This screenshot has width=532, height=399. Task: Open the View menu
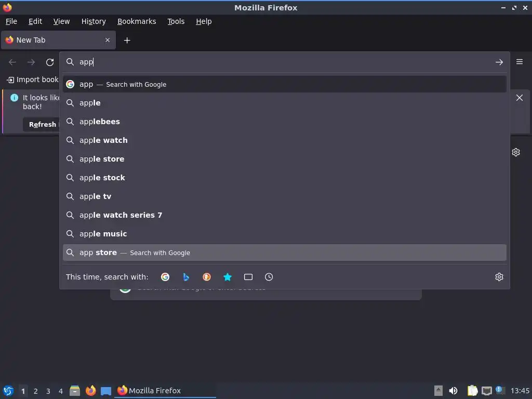[x=61, y=21]
